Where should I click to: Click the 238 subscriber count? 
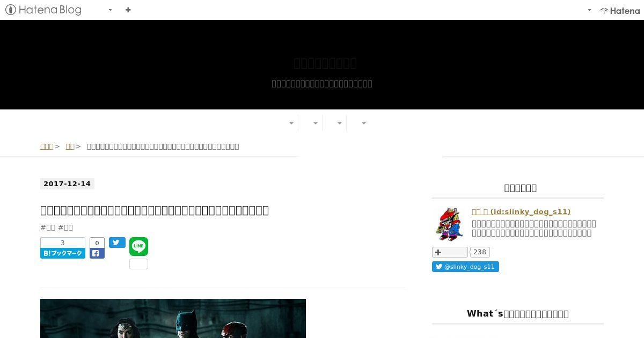coord(480,252)
